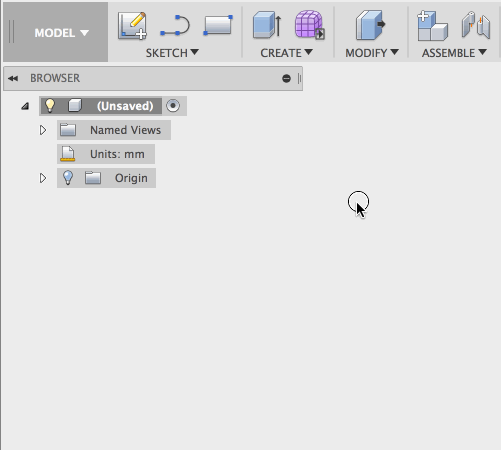This screenshot has height=450, width=501.
Task: Click the Named Views folder icon
Action: click(68, 130)
